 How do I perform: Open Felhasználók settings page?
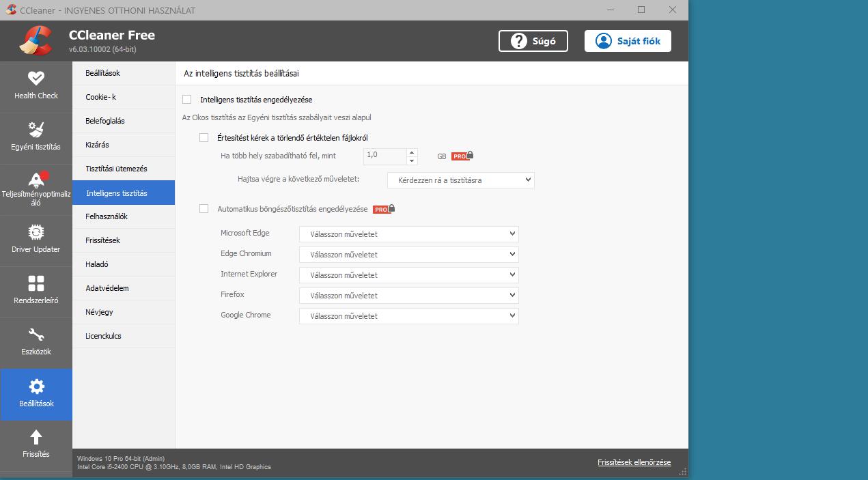[124, 216]
